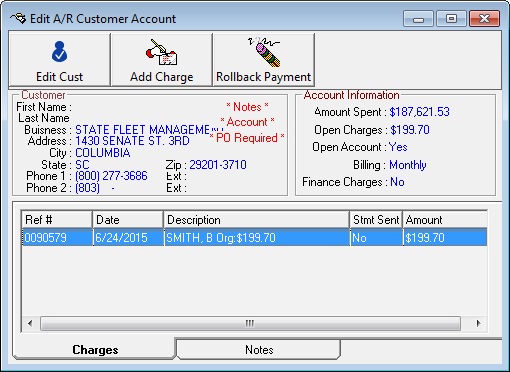Sort by the Date column header
Viewport: 510px width, 372px height.
pyautogui.click(x=128, y=220)
